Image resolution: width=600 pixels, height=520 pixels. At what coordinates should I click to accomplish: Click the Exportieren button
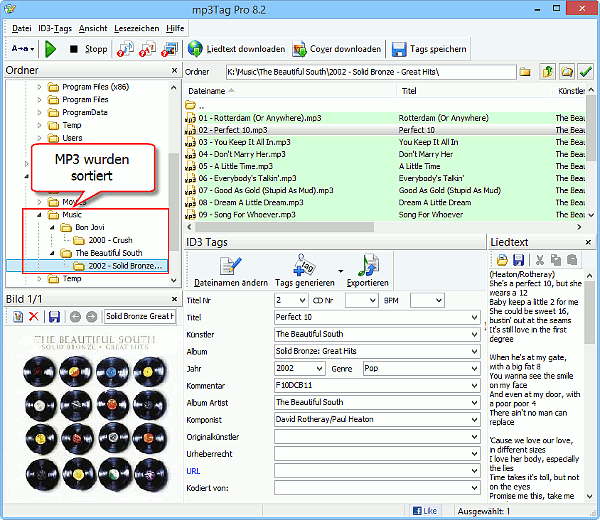click(x=367, y=271)
